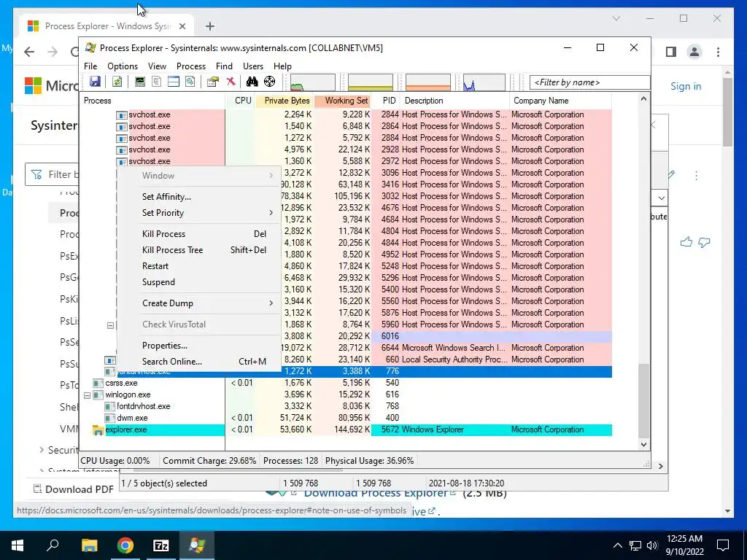The height and width of the screenshot is (560, 747).
Task: Collapse the tree node beside the Check VirusTotal row
Action: click(x=111, y=326)
